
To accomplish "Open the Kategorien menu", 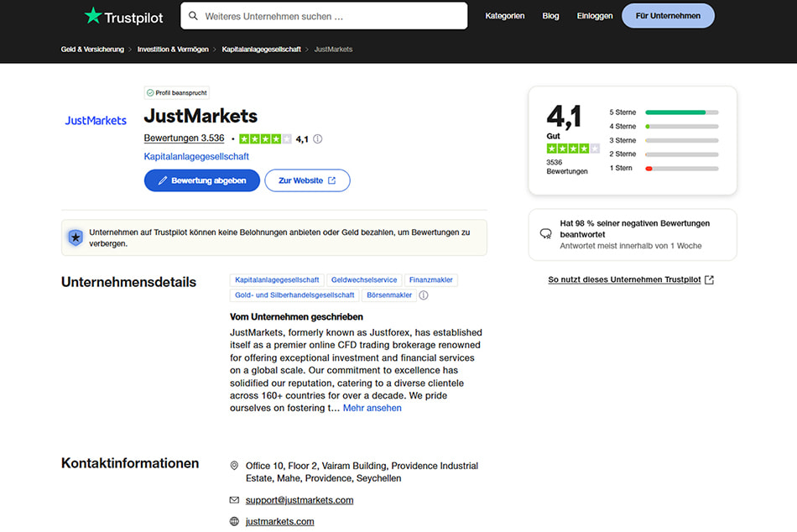I will [x=505, y=16].
